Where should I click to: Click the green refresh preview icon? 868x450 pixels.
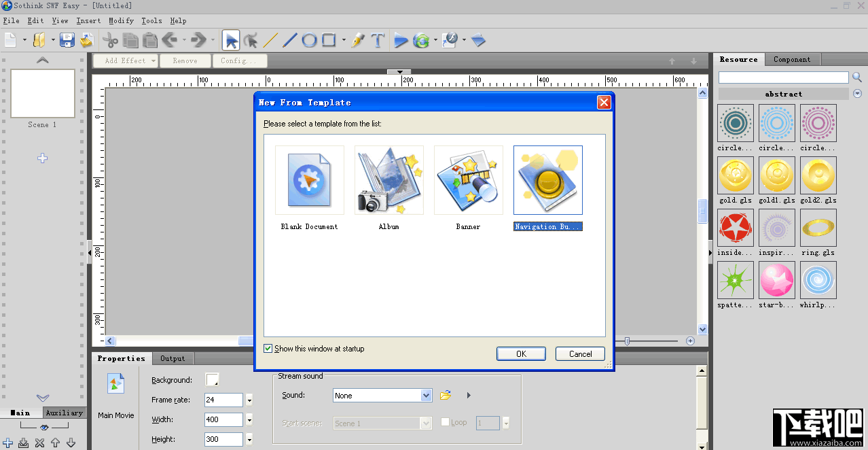[421, 40]
